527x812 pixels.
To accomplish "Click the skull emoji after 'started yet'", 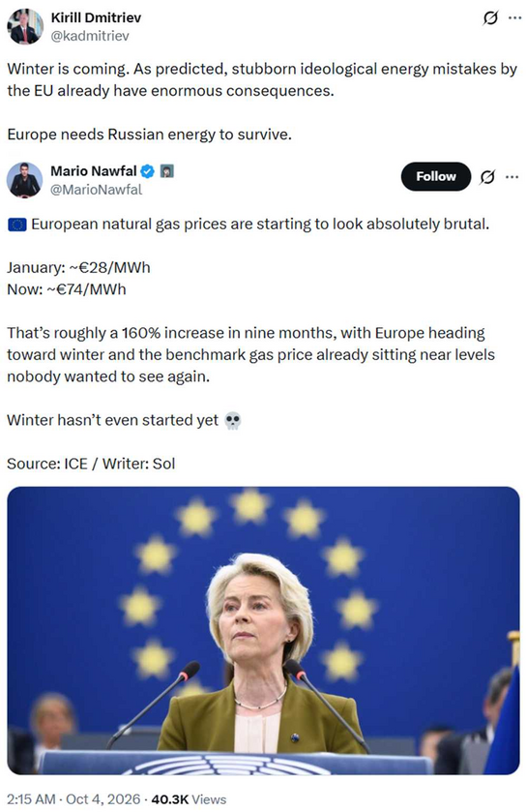I will point(233,420).
